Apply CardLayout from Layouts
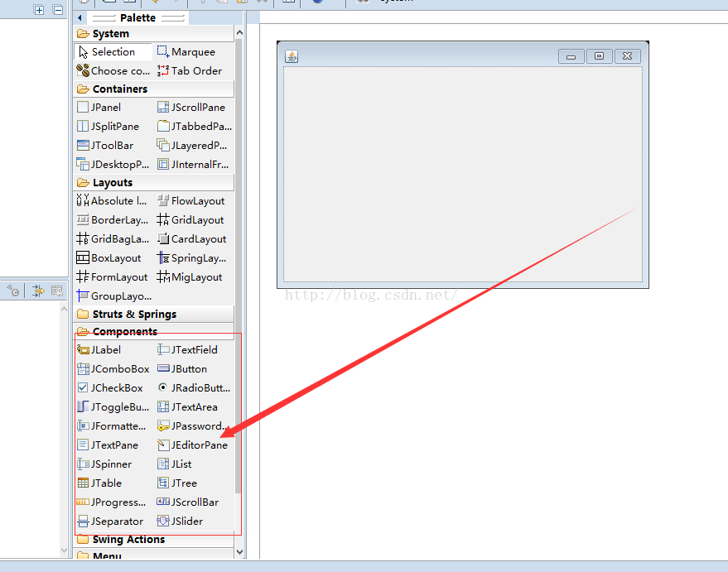This screenshot has height=572, width=728. pyautogui.click(x=192, y=239)
